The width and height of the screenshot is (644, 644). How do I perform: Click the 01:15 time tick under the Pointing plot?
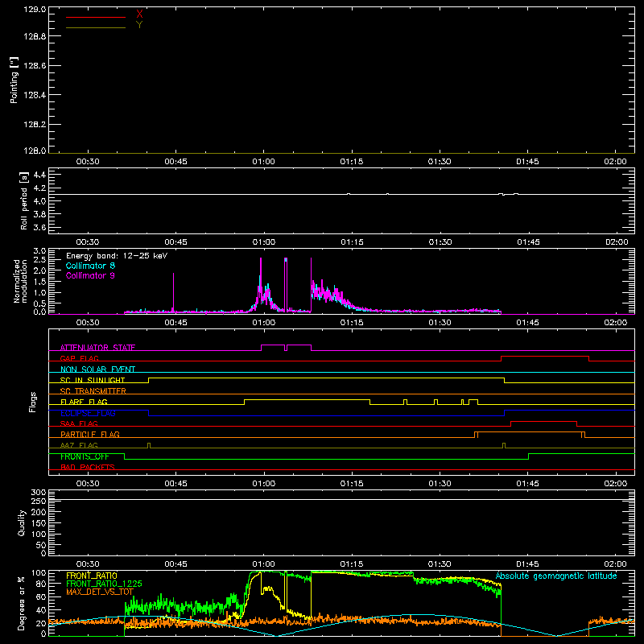(352, 162)
